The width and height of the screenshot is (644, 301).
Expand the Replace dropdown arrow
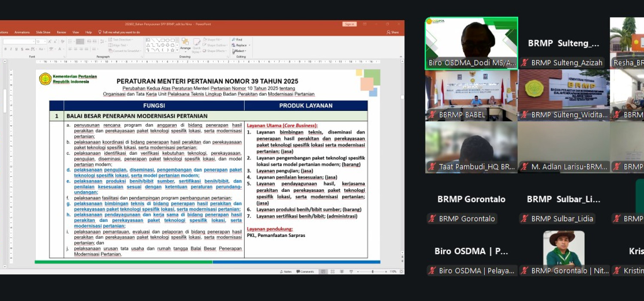pos(249,45)
